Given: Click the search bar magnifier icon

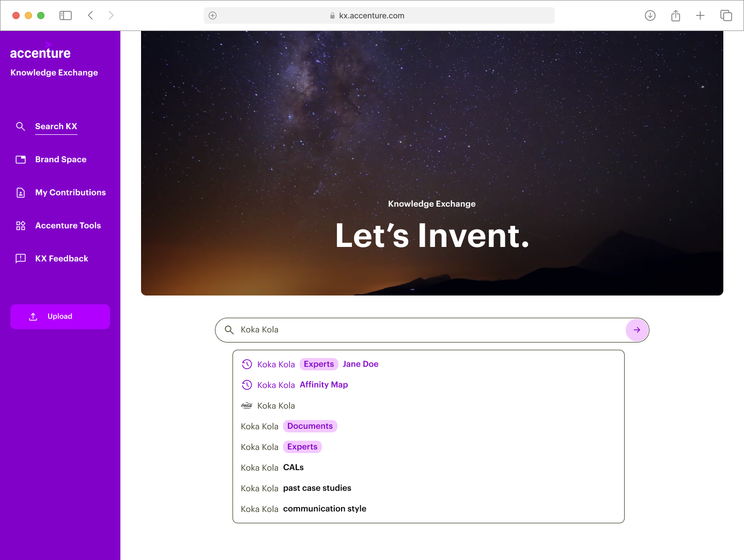Looking at the screenshot, I should (x=229, y=330).
